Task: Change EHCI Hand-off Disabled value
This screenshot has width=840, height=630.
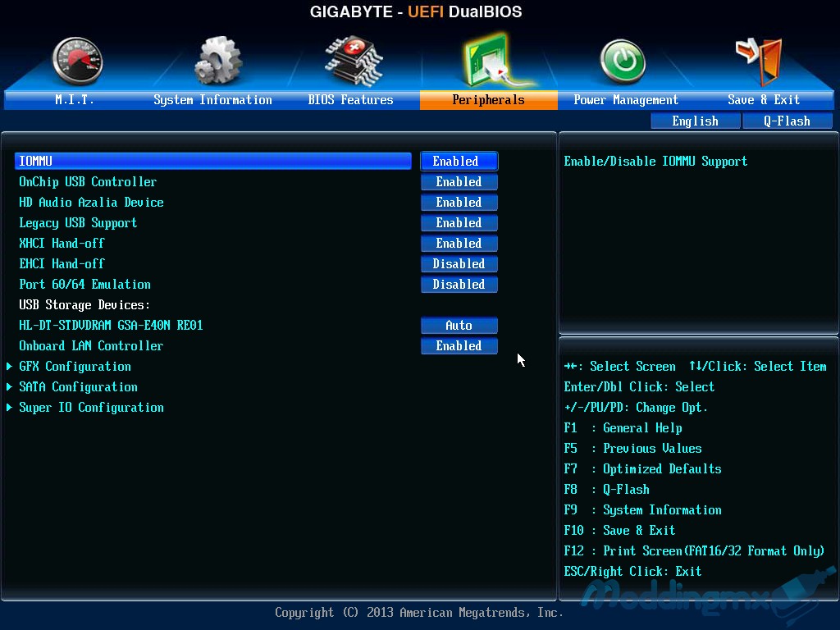Action: pos(459,263)
